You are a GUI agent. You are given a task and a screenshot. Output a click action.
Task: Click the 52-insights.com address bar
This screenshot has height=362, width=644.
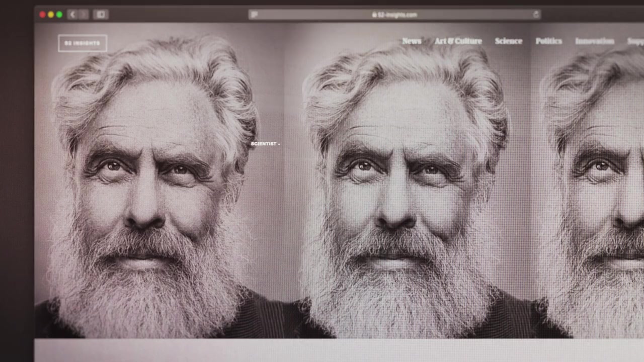tap(394, 15)
